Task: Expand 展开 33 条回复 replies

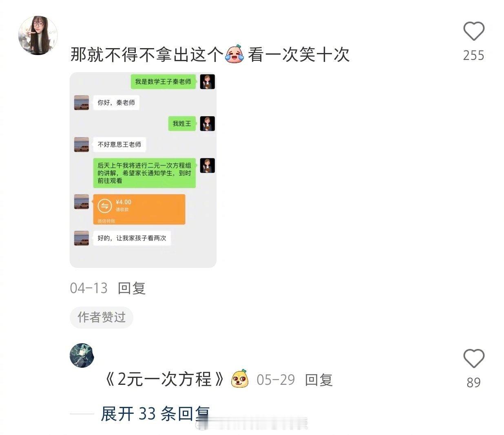Action: [x=155, y=413]
